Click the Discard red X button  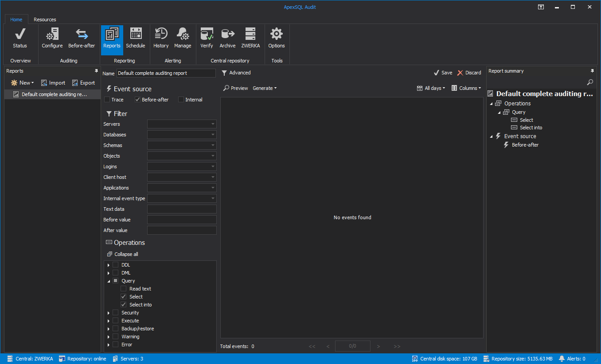469,73
